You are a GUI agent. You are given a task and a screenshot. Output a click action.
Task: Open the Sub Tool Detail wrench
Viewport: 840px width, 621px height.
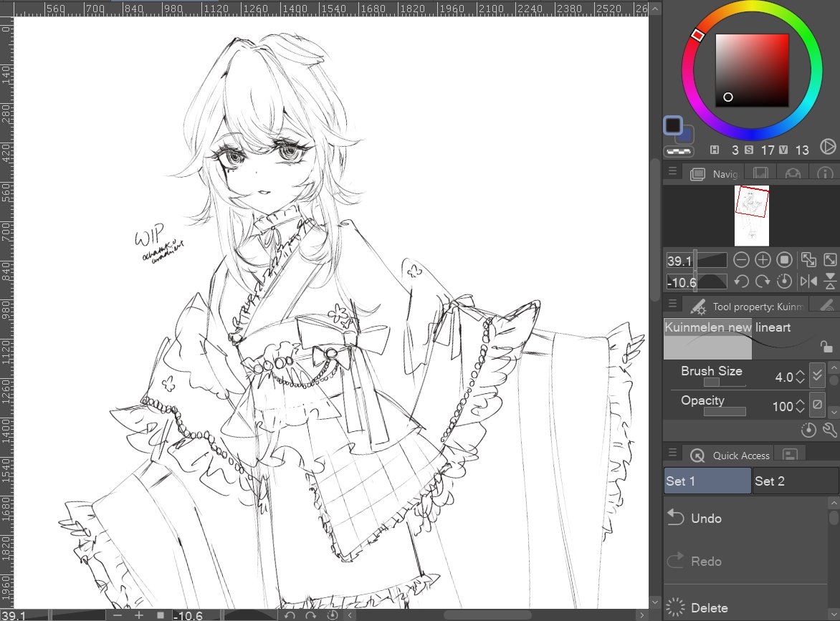829,429
